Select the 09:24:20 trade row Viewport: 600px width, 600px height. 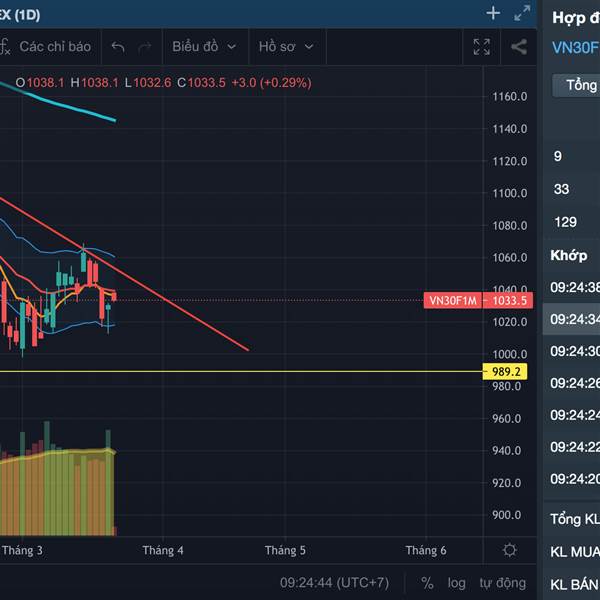tap(571, 479)
